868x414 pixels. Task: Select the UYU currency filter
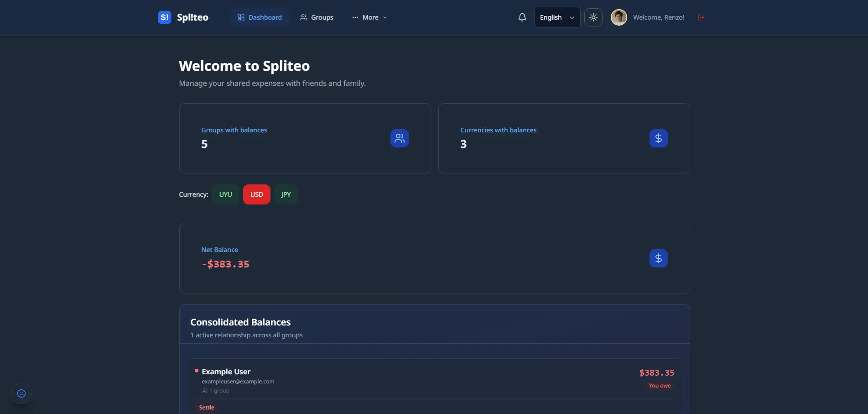click(225, 194)
